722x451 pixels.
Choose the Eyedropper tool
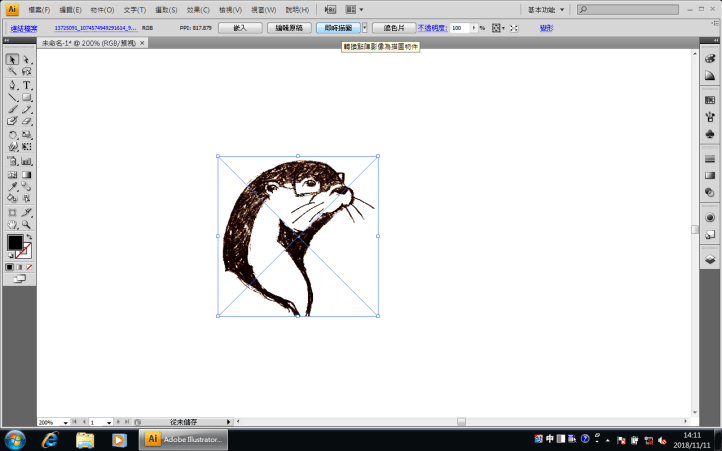coord(12,186)
